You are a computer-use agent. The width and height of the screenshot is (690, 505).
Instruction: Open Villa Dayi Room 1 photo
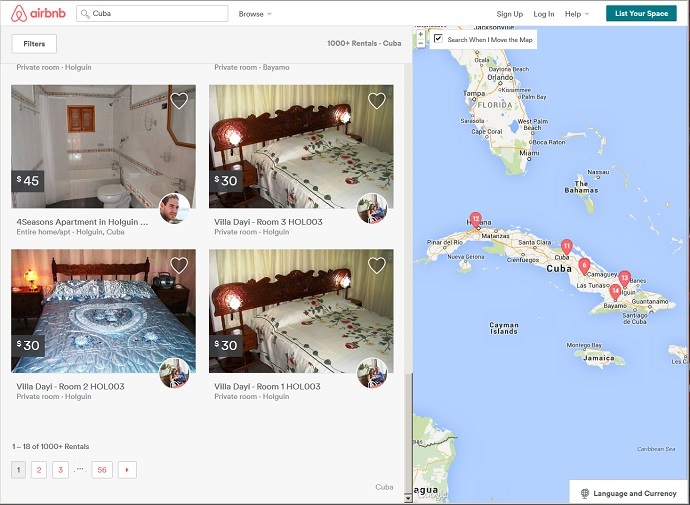click(301, 311)
